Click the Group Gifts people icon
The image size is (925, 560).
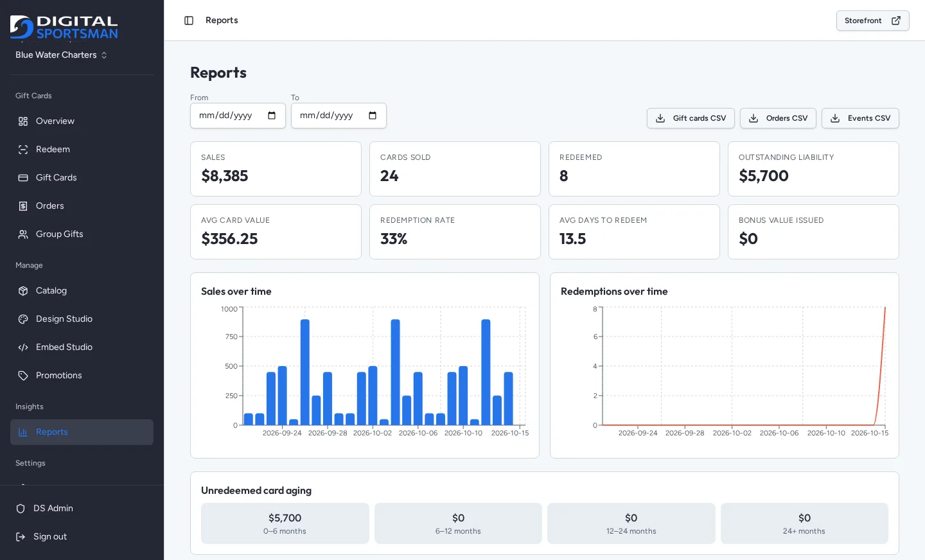[23, 234]
